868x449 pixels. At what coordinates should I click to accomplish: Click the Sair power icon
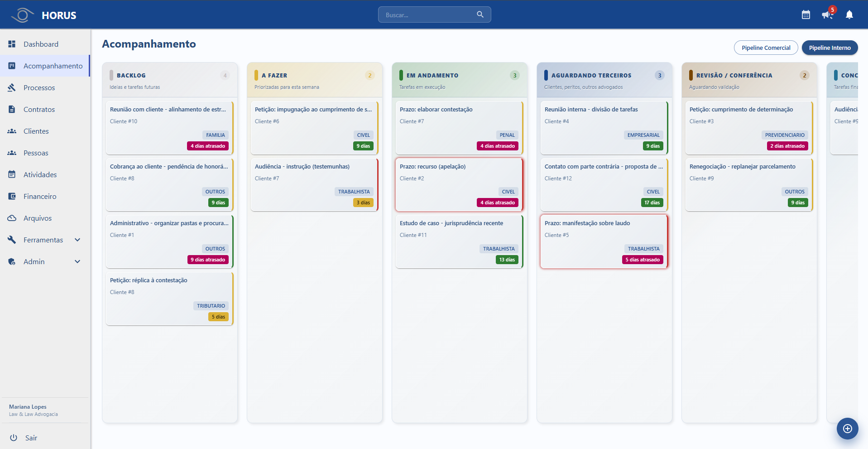click(x=14, y=438)
